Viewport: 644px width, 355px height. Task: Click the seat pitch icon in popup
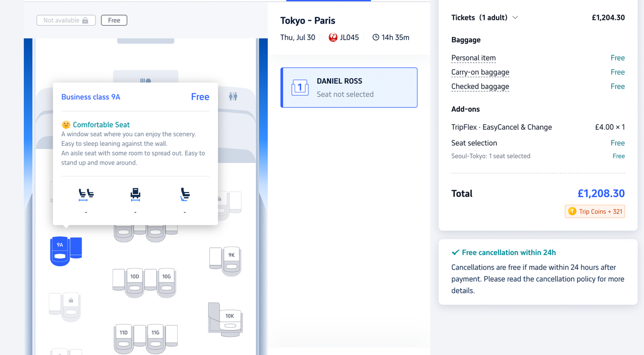click(86, 195)
